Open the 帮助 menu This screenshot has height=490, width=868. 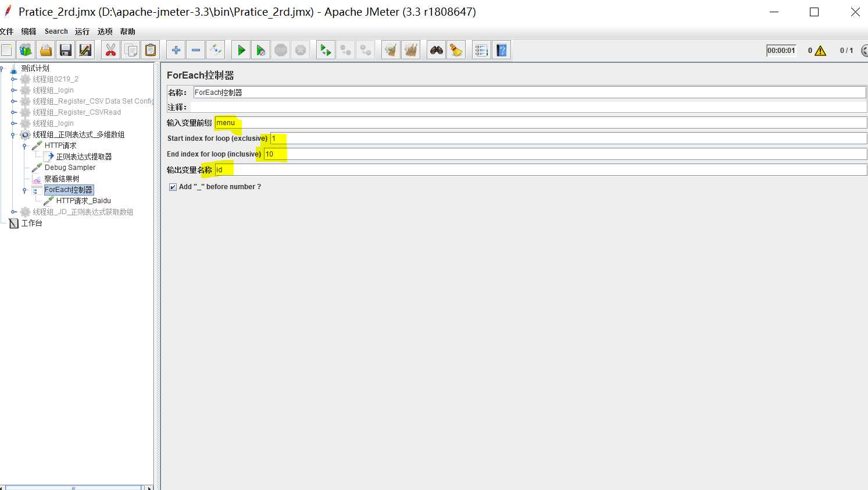[x=127, y=31]
